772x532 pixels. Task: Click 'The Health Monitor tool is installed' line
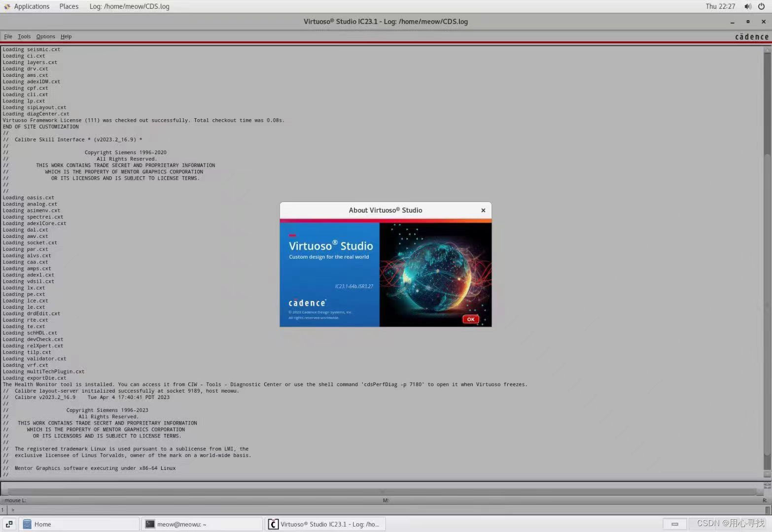click(265, 384)
